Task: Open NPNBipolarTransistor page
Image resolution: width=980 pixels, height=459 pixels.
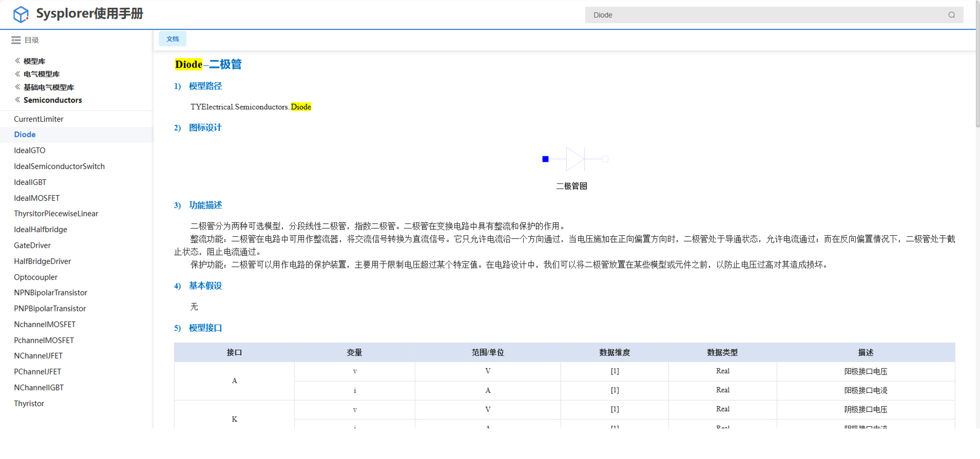Action: (x=50, y=293)
